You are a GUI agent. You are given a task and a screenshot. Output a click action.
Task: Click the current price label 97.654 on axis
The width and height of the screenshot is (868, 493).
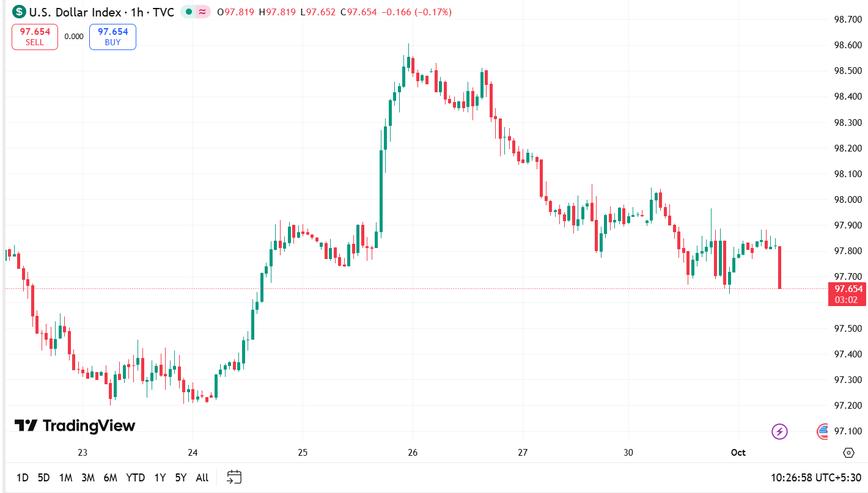(x=847, y=289)
